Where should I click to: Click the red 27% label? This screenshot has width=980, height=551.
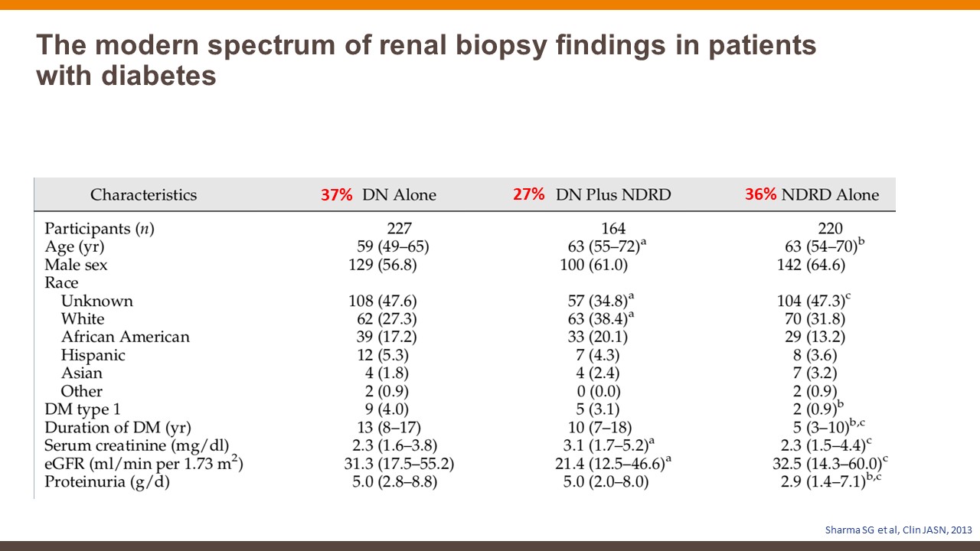coord(528,194)
